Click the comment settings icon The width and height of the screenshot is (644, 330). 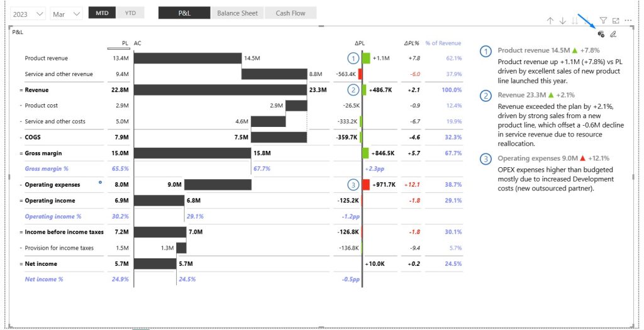pyautogui.click(x=601, y=34)
